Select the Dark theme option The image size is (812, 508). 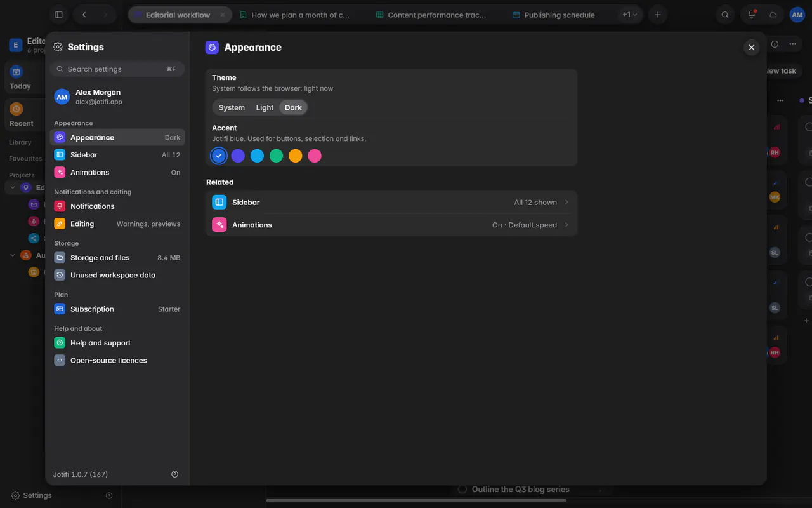(x=293, y=107)
